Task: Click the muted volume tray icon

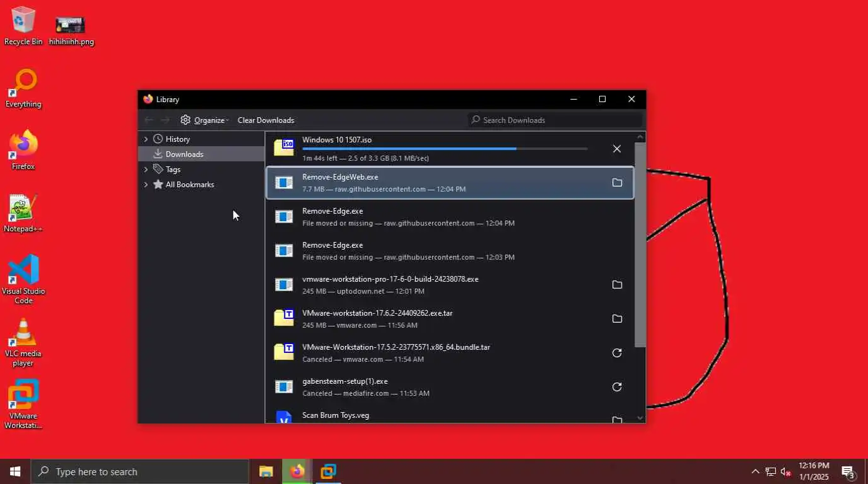Action: point(786,471)
